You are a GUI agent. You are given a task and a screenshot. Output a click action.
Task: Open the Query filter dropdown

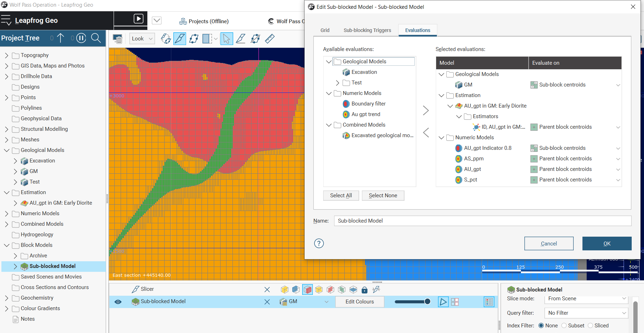pyautogui.click(x=586, y=313)
